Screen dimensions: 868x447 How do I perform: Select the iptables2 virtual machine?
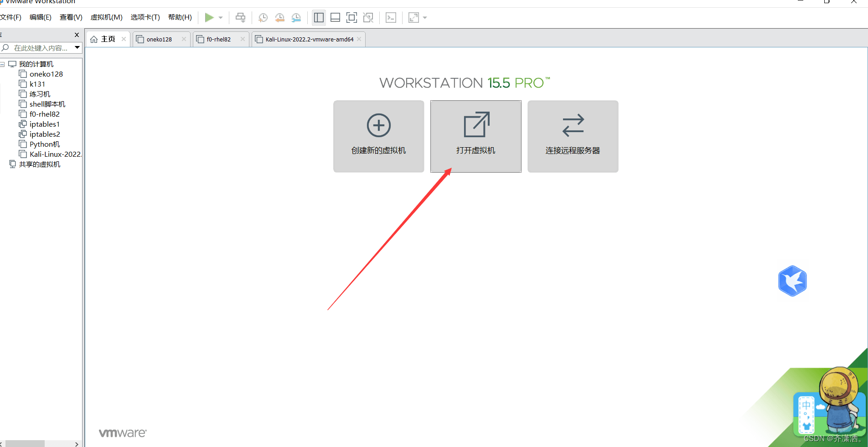45,134
